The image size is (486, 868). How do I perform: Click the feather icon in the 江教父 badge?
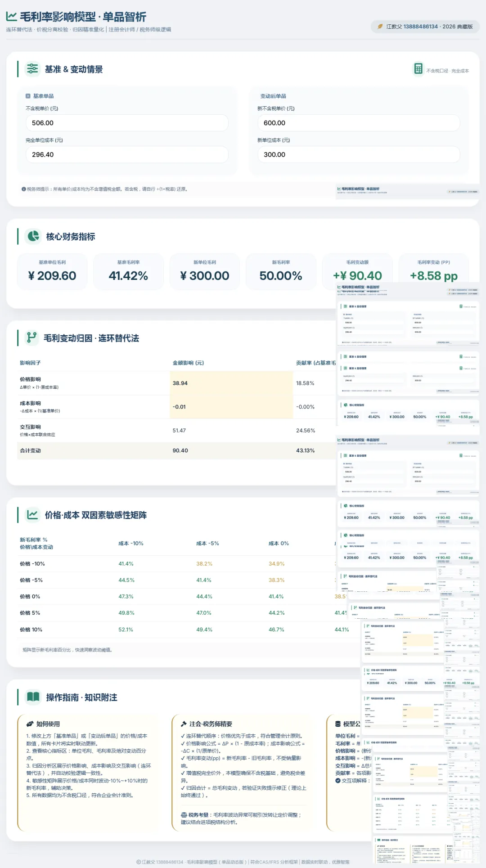point(380,27)
